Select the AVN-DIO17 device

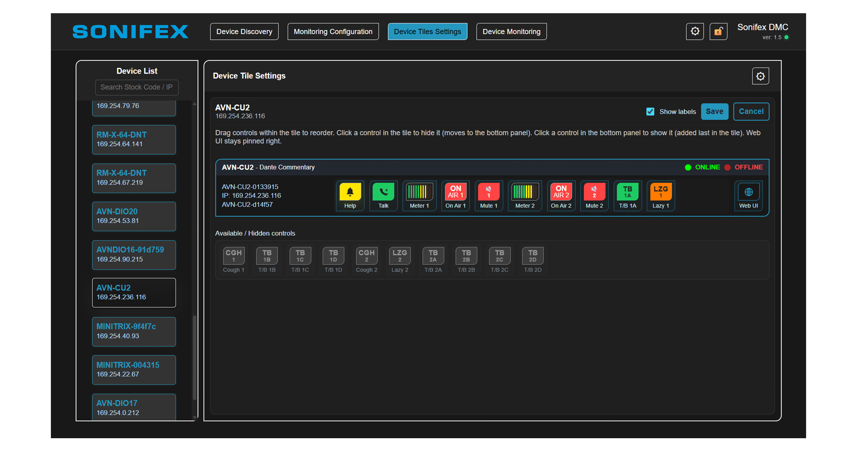pyautogui.click(x=134, y=407)
